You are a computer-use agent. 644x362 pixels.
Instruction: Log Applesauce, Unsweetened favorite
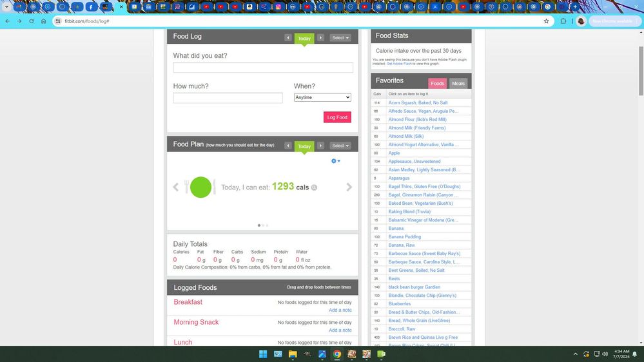415,161
